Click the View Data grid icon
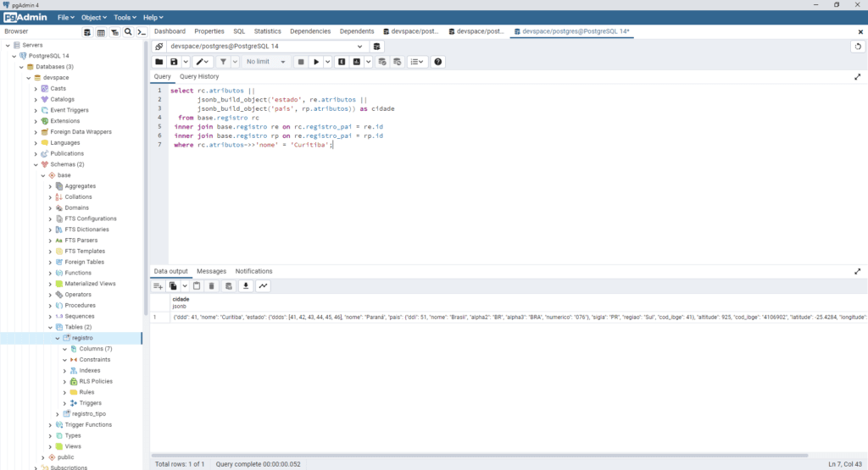Image resolution: width=868 pixels, height=470 pixels. pyautogui.click(x=101, y=32)
